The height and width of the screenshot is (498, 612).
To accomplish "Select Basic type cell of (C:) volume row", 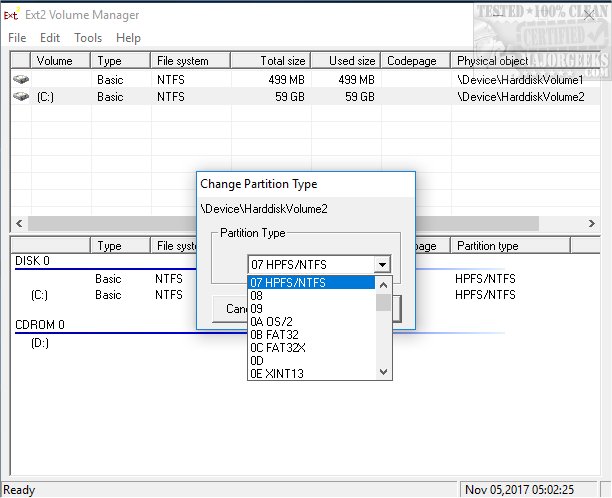I will (x=110, y=96).
